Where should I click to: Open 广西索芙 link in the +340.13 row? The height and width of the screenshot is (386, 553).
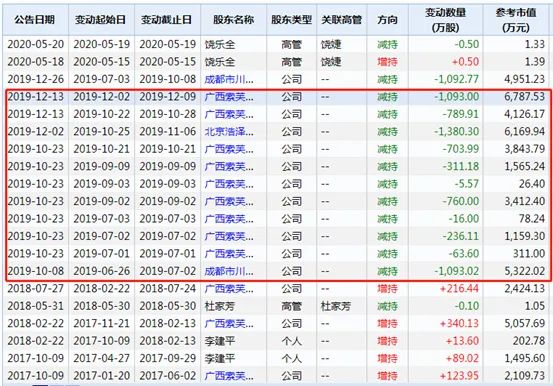(x=229, y=324)
